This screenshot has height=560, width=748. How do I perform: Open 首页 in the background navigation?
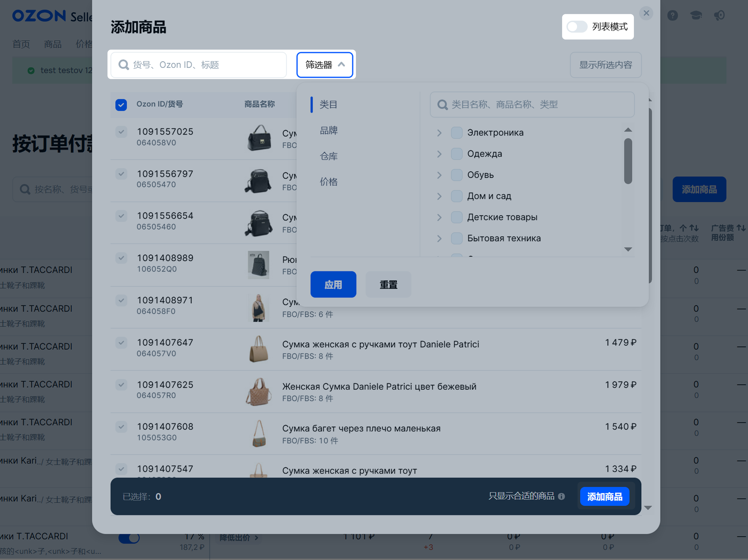[x=21, y=44]
